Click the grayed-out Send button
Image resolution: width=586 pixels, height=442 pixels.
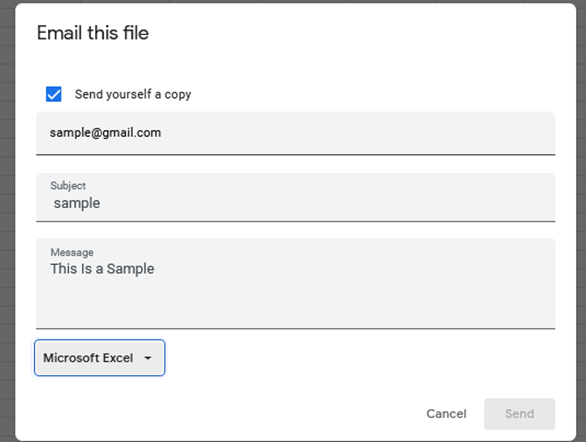519,414
